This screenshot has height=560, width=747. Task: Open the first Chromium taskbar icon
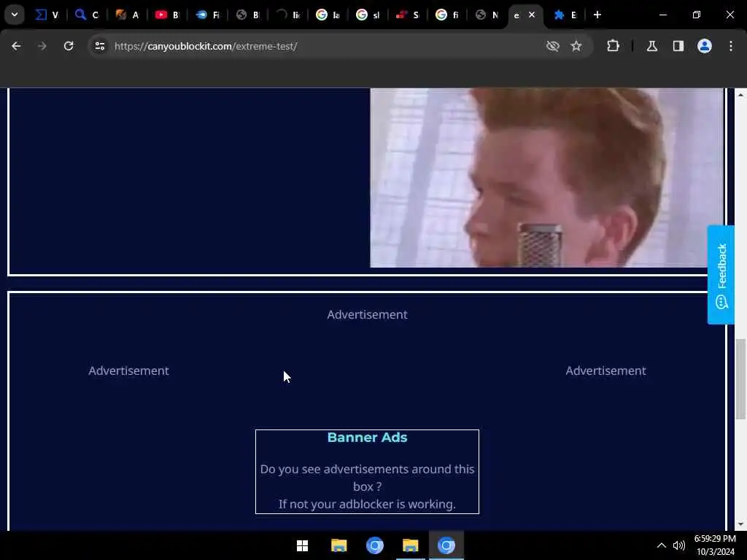[375, 545]
